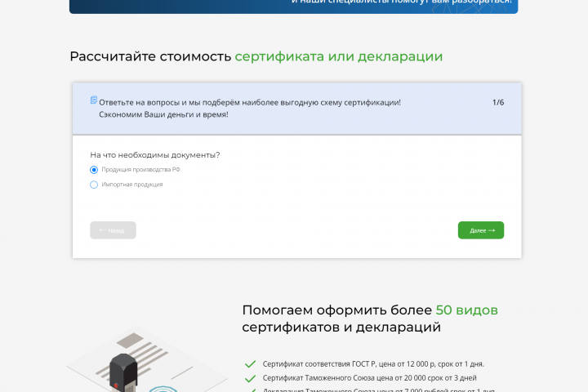Viewport: 588px width, 392px height.
Task: Click the green 'Далее' button
Action: (x=481, y=230)
